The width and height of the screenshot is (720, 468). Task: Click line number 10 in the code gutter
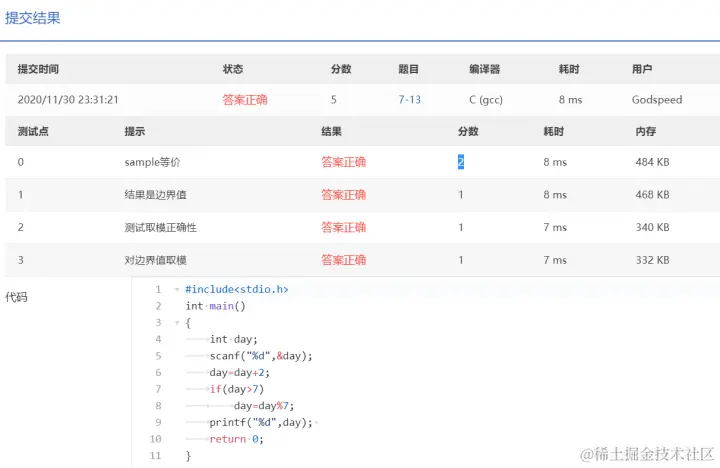tap(155, 439)
